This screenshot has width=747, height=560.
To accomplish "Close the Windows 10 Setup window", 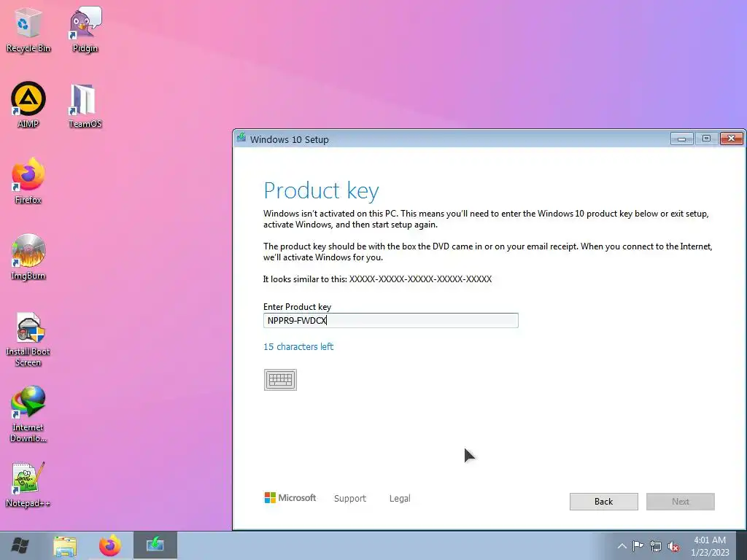I will [731, 139].
